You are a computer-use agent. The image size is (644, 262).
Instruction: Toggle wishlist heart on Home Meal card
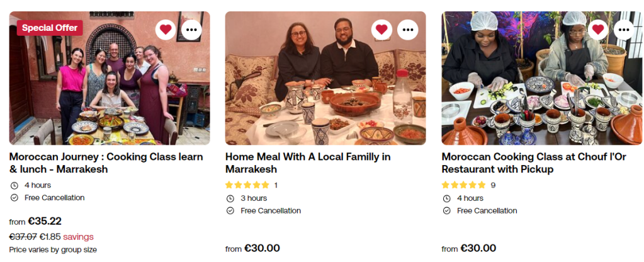[x=381, y=29]
